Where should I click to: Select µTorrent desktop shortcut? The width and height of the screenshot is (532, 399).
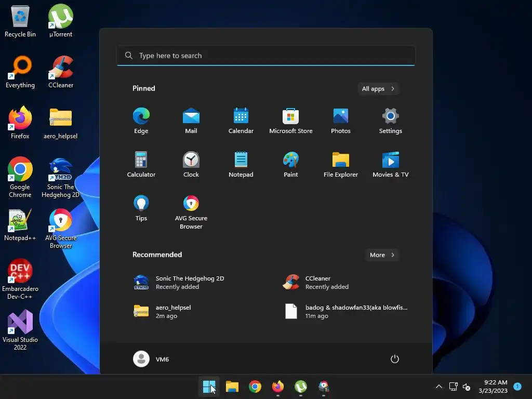click(61, 21)
